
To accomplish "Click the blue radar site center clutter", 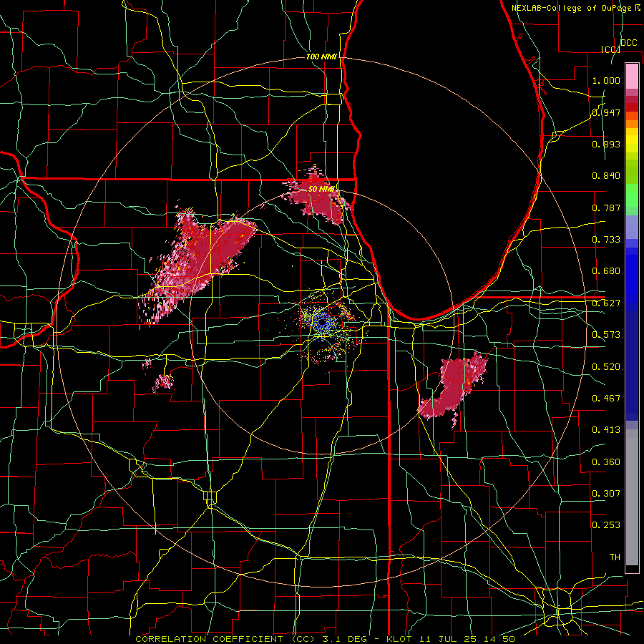I will (323, 321).
